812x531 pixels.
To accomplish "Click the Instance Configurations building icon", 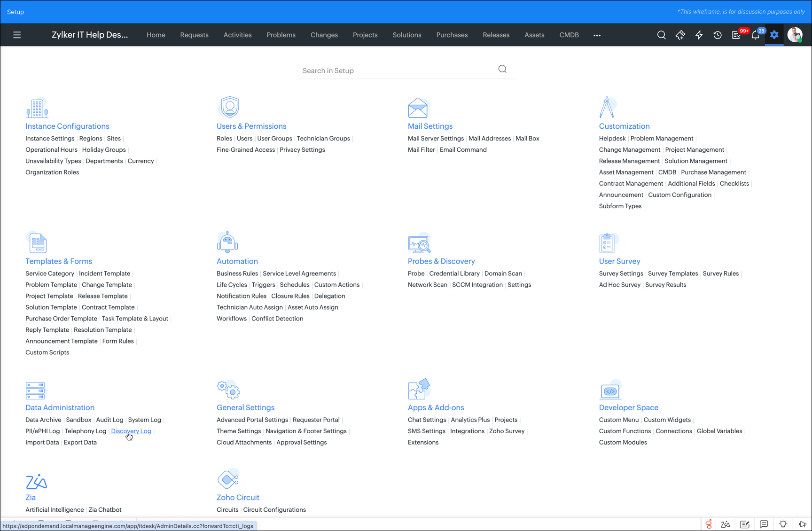I will click(37, 108).
